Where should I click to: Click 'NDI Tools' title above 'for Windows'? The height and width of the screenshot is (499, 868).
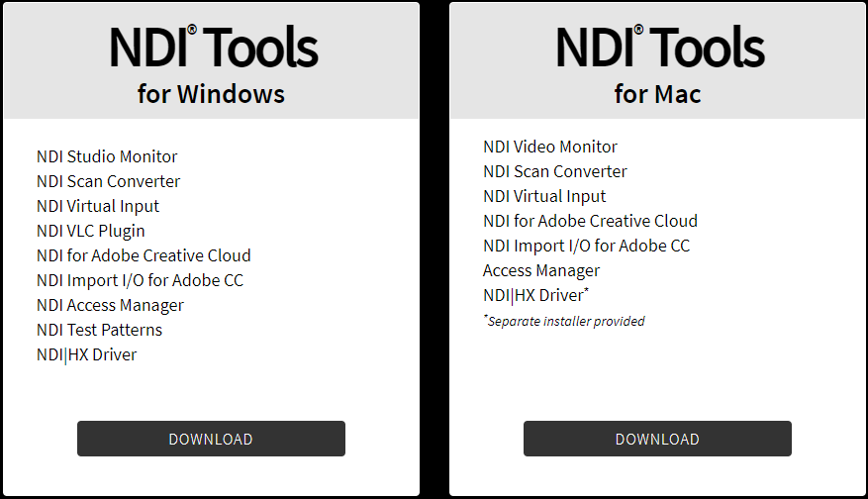(x=214, y=48)
